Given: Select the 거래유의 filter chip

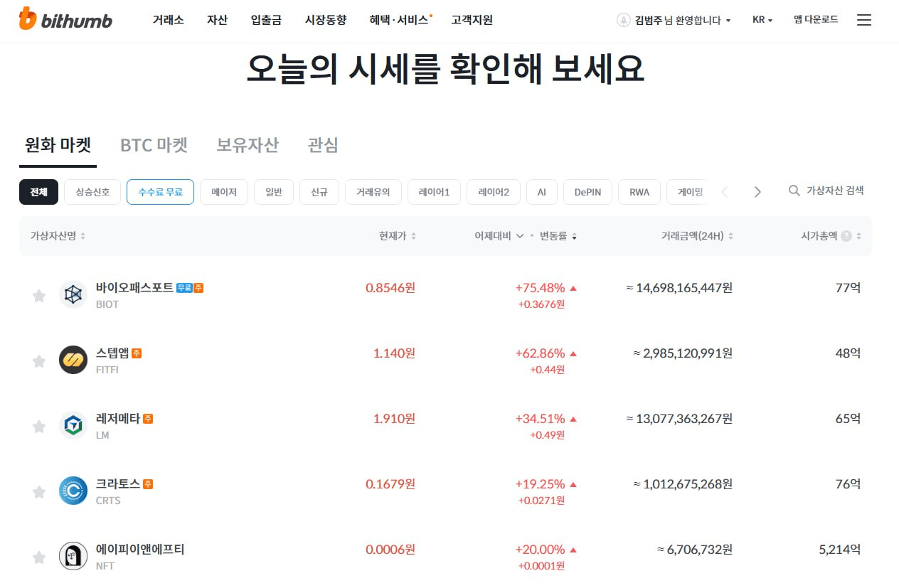Looking at the screenshot, I should click(373, 192).
